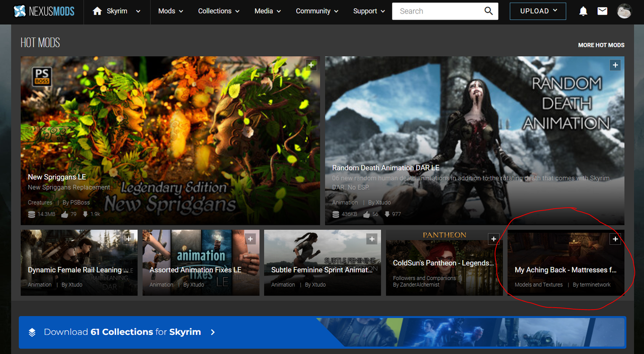Click Random Death Animation file size icon

[336, 214]
